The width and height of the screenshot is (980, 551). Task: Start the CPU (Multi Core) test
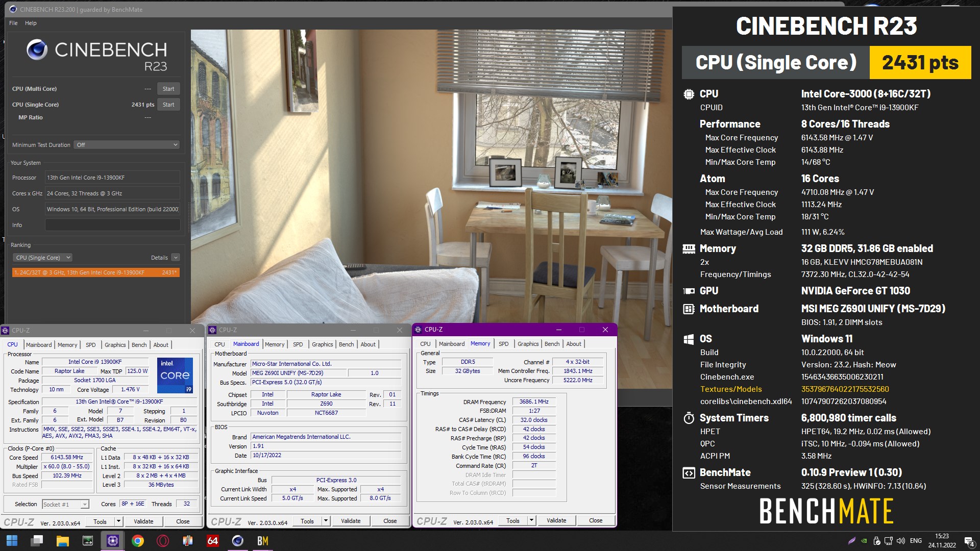coord(168,89)
